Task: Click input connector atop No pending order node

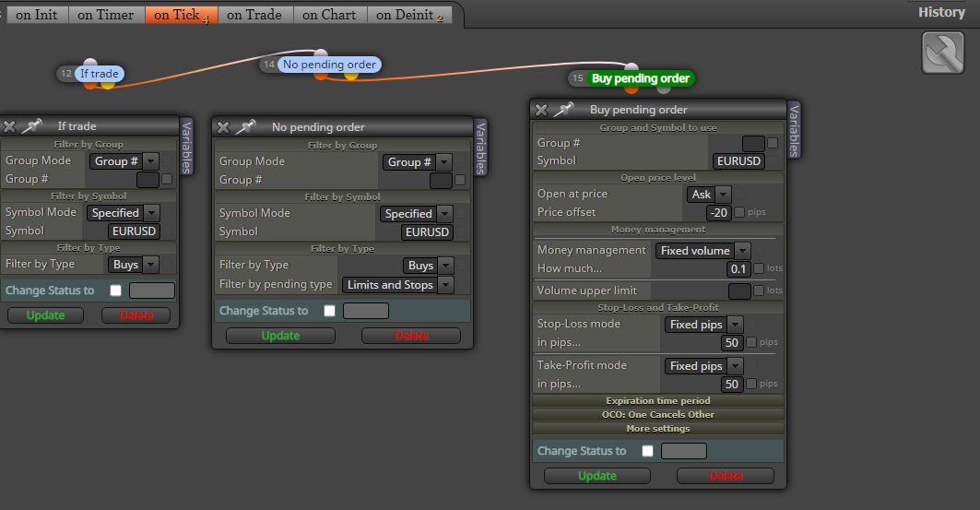Action: coord(321,53)
